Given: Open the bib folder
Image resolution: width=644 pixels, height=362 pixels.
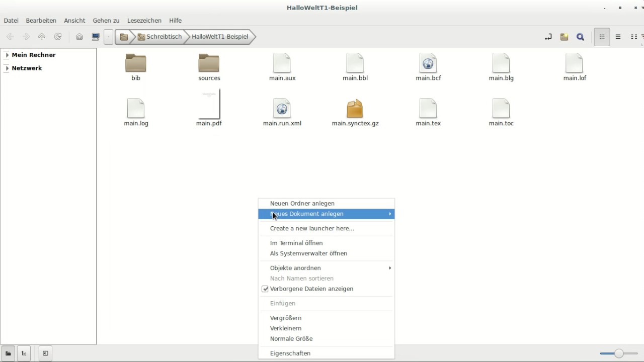Looking at the screenshot, I should pos(136,67).
